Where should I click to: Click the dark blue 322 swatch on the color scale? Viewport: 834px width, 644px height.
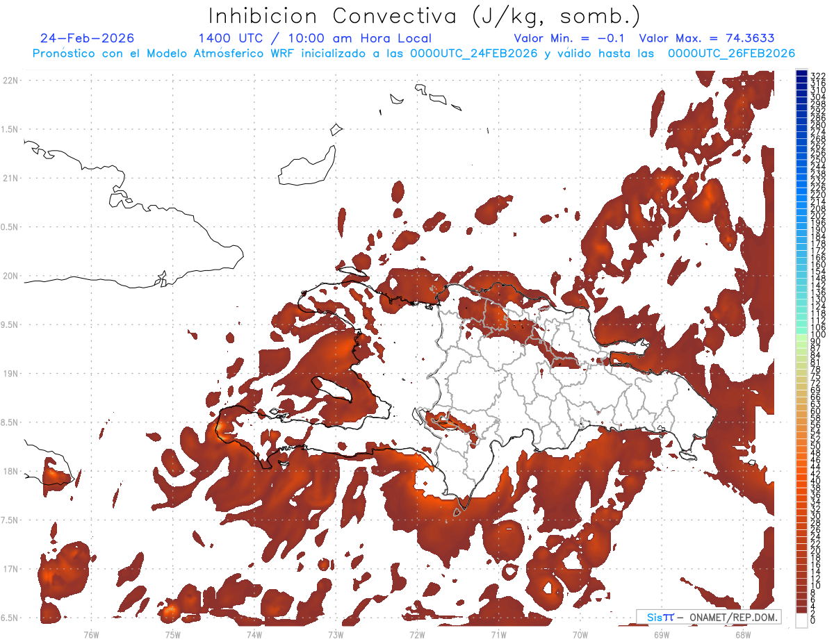[801, 73]
